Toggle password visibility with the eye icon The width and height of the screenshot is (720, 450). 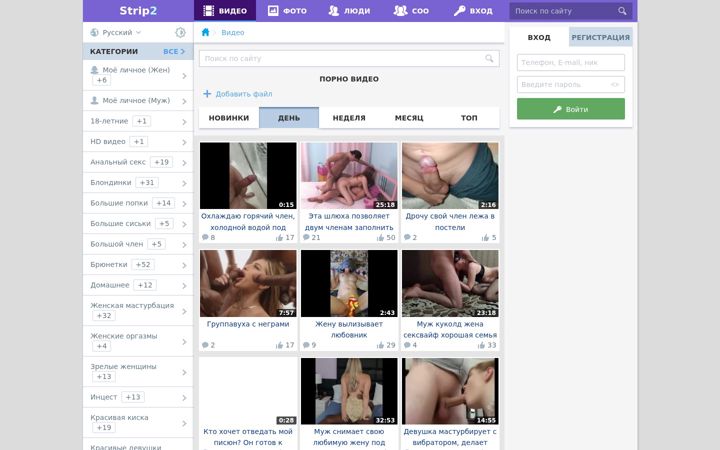[614, 84]
